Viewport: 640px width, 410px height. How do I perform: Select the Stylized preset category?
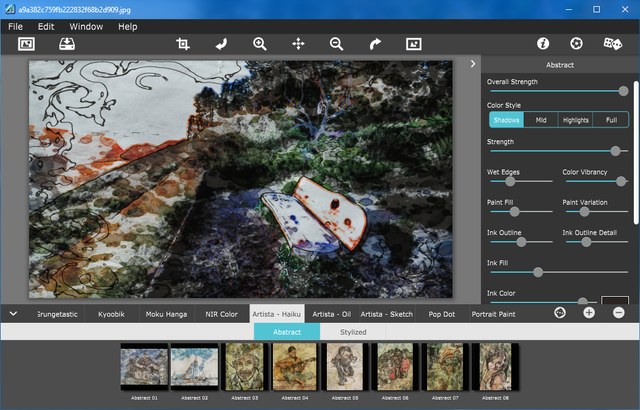coord(353,332)
